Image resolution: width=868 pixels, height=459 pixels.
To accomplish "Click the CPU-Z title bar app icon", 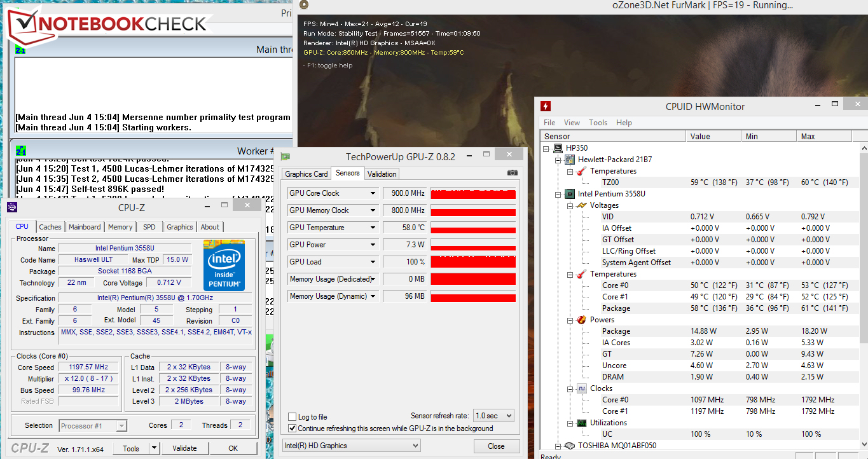I will click(11, 207).
